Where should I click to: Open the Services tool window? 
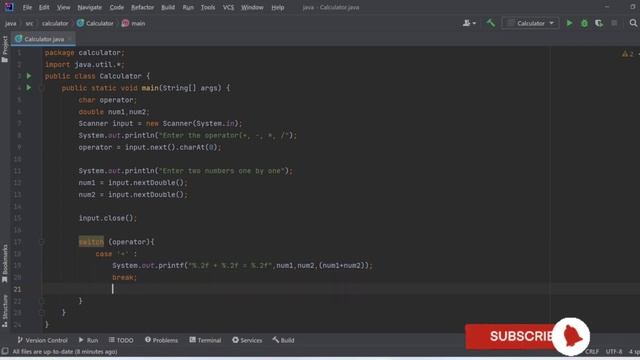pyautogui.click(x=247, y=340)
